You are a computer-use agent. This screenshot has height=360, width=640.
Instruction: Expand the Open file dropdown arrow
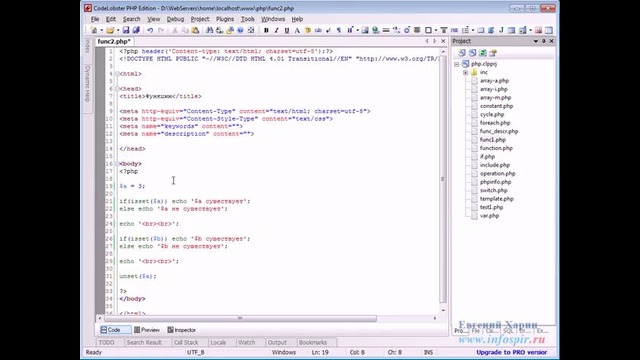point(118,30)
